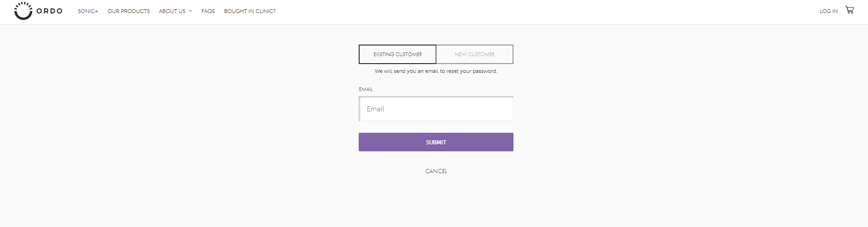Click blank space between Email field and SUBMIT

point(436,127)
